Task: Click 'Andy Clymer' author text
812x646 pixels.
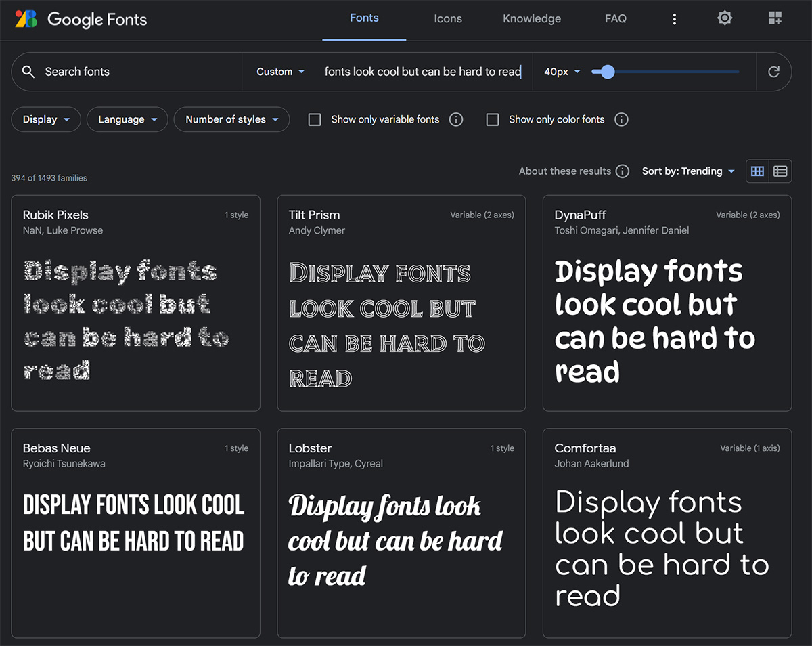Action: pos(317,230)
